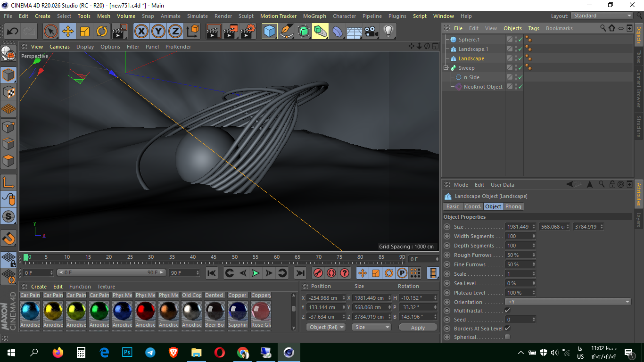Click the Sea Level stepper arrows
Viewport: 644px width, 362px height.
[534, 283]
